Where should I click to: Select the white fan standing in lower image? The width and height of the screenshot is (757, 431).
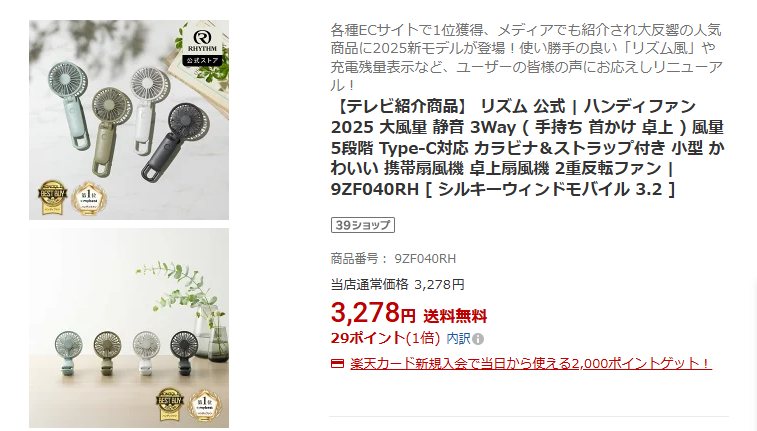pos(146,352)
